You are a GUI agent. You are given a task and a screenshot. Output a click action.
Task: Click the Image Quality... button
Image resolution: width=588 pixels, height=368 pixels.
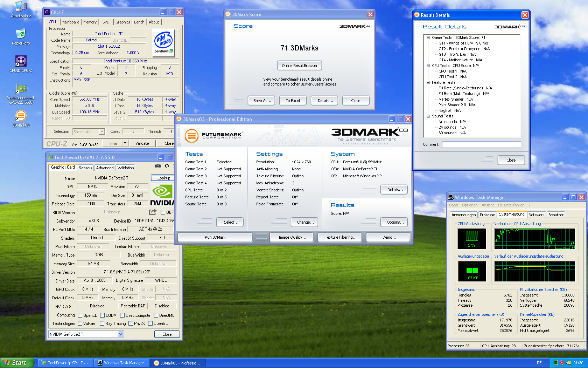292,237
